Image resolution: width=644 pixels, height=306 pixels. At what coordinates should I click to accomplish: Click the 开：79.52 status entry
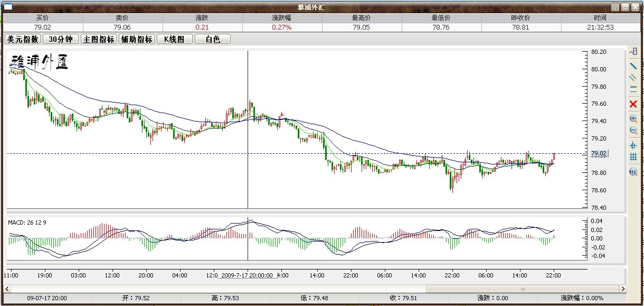(x=136, y=299)
